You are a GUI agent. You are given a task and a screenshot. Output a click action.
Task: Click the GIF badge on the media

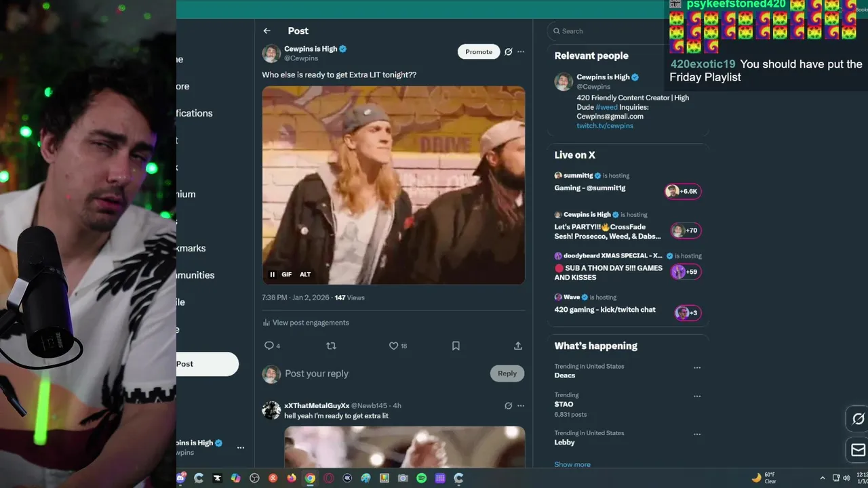pos(287,274)
